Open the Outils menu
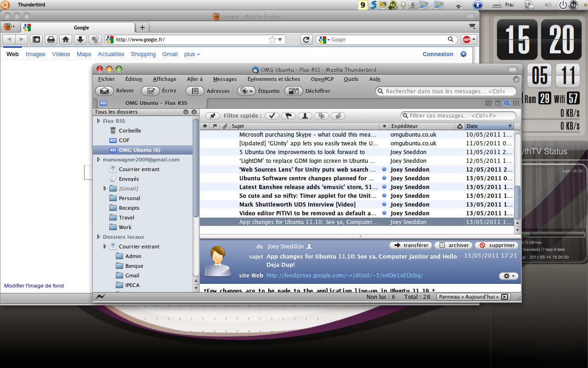Viewport: 588px width, 368px height. 351,79
